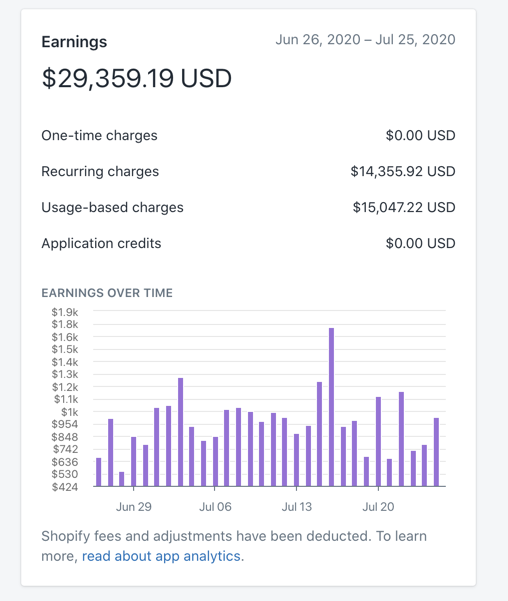Click the EARNINGS OVER TIME heading
The image size is (508, 601).
point(107,293)
